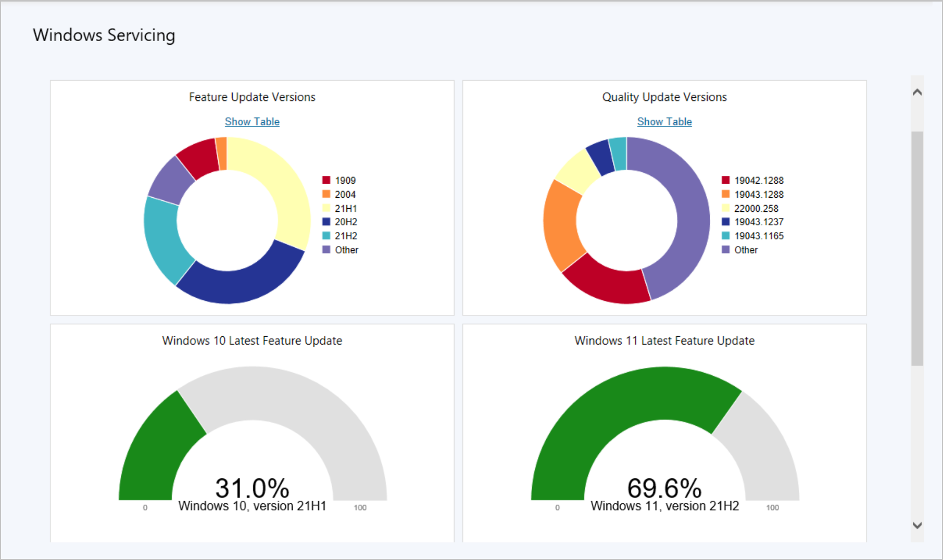Select the dark blue 20H2 slice in Feature donut
Image resolution: width=943 pixels, height=560 pixels.
tap(241, 285)
